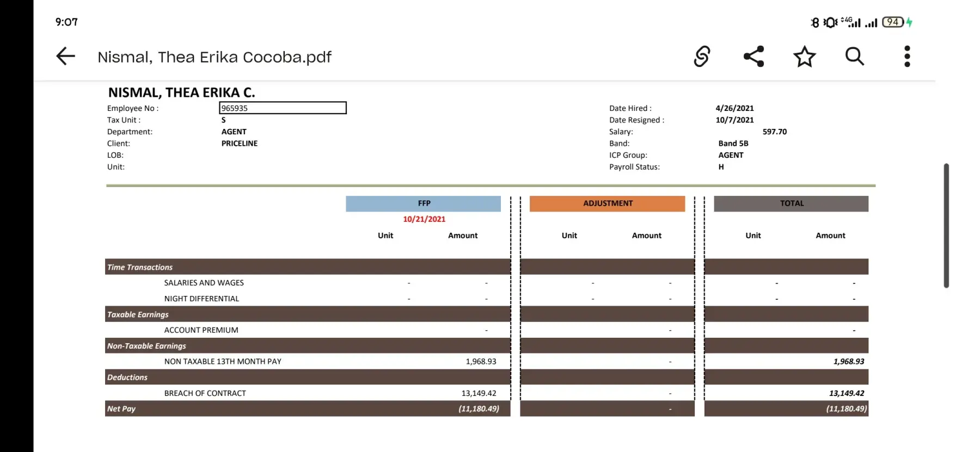Image resolution: width=980 pixels, height=452 pixels.
Task: Tap the battery level indicator
Action: (x=893, y=22)
